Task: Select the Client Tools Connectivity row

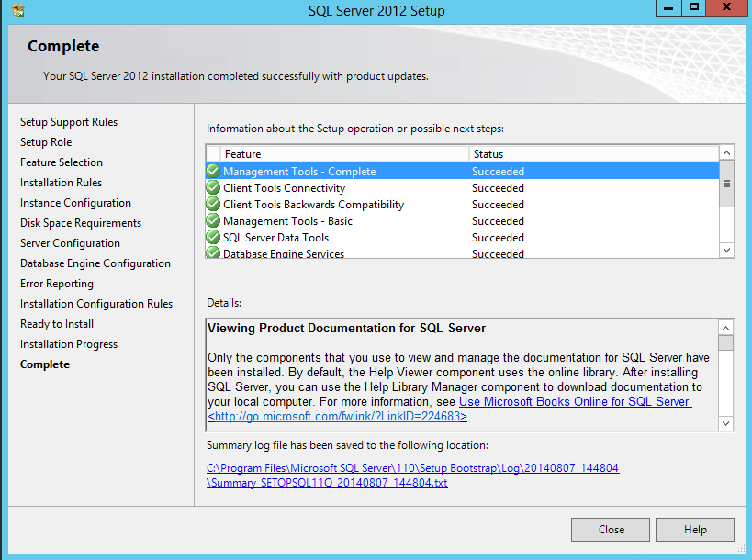Action: click(463, 188)
